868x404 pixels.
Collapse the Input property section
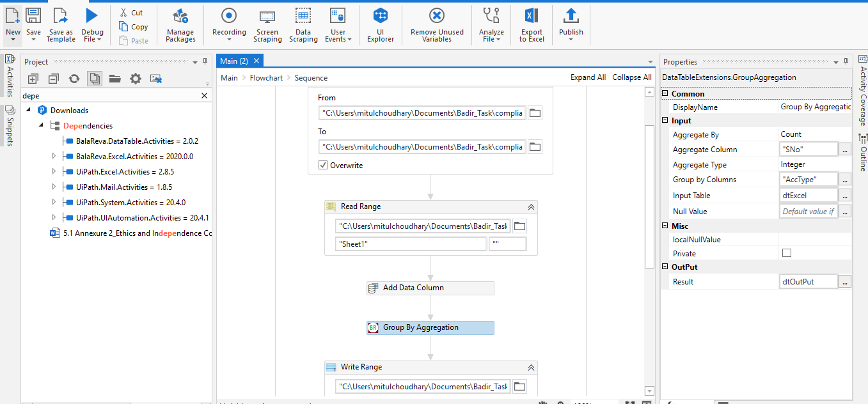coord(665,120)
